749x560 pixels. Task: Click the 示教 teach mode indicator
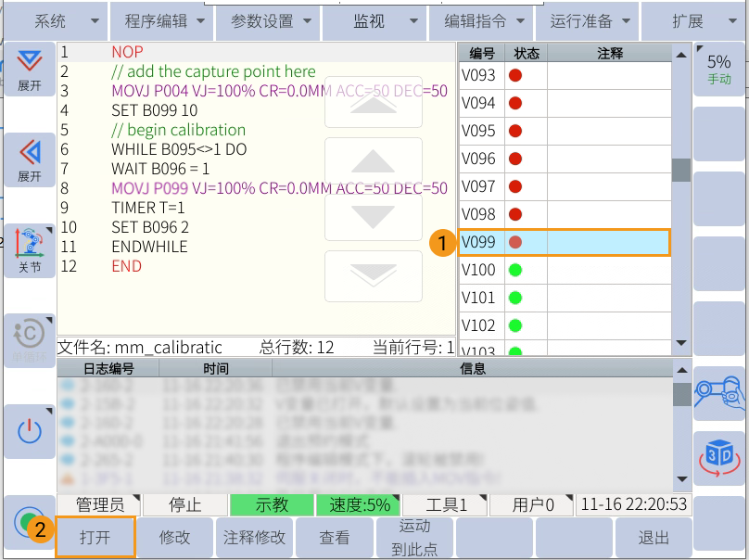coord(272,504)
